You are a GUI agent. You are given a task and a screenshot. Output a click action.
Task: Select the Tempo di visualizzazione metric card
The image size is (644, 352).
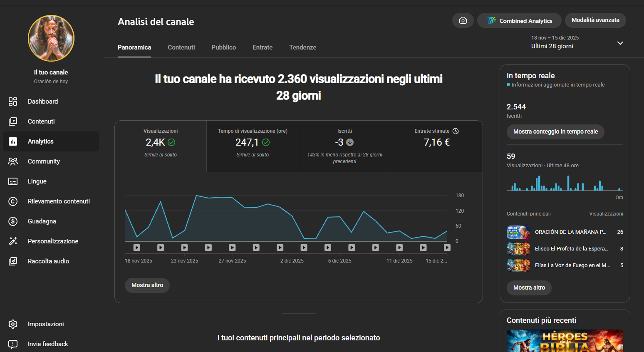tap(253, 146)
